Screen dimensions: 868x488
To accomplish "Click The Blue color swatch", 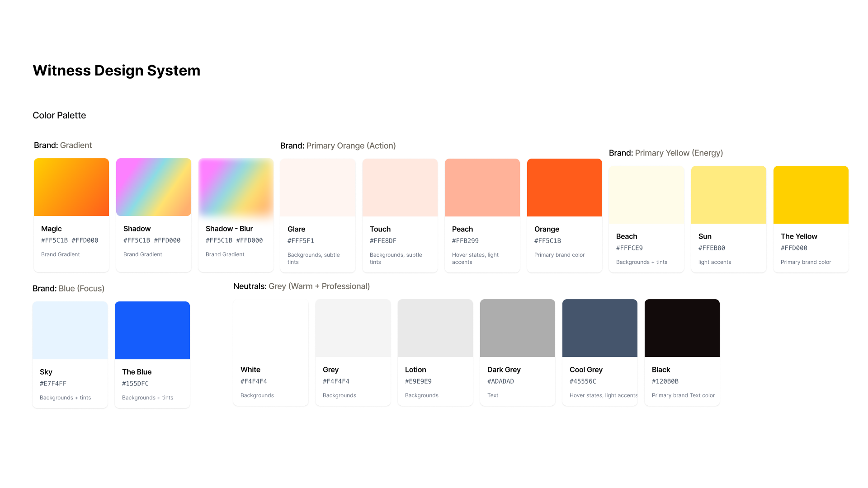I will pyautogui.click(x=152, y=330).
